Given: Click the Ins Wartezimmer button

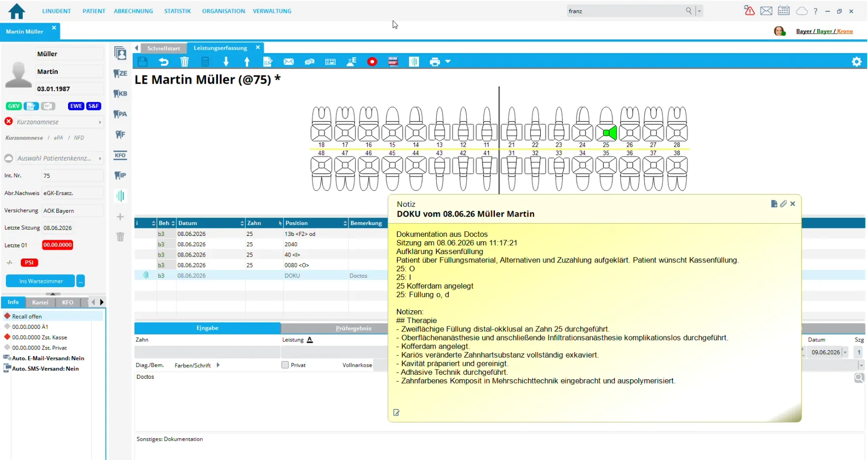Looking at the screenshot, I should coord(41,281).
